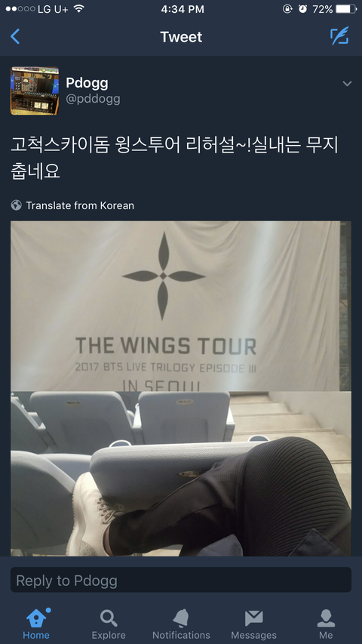Tap the back arrow icon
Screen dimensions: 362x644
click(x=15, y=36)
